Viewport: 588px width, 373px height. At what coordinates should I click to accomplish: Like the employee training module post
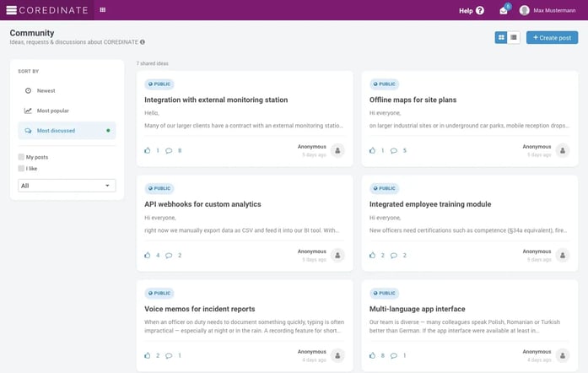tap(372, 255)
